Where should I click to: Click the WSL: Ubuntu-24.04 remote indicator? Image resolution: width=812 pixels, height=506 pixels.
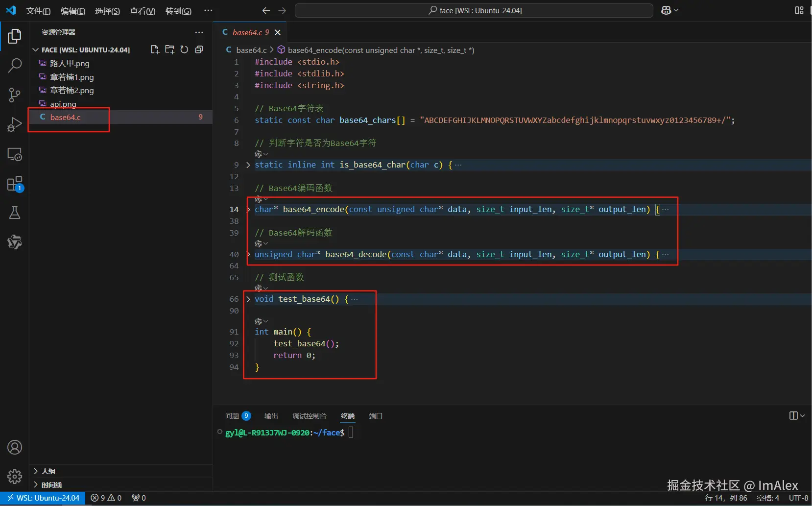point(43,498)
